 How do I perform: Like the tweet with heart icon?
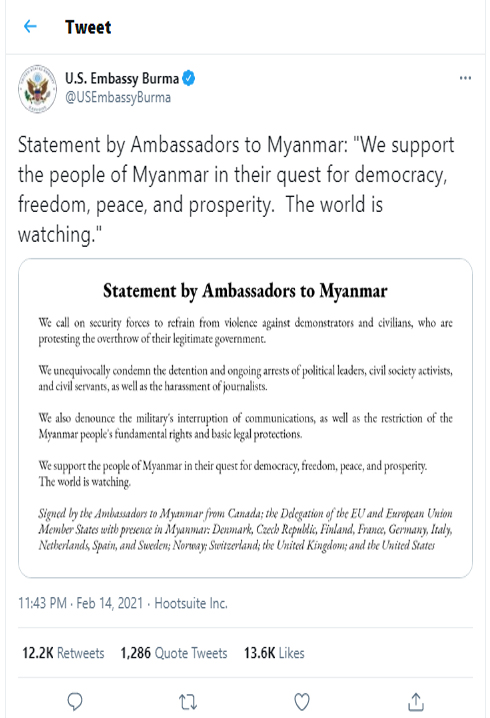302,702
